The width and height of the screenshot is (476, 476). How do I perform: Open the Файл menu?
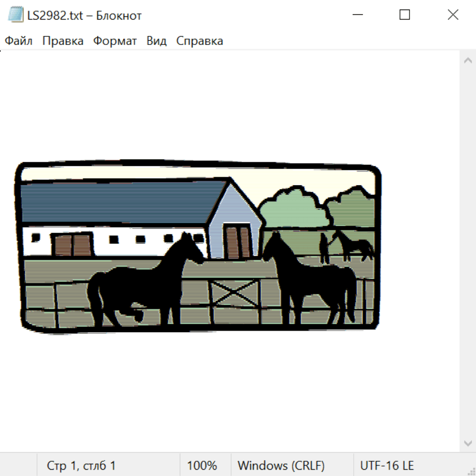(19, 41)
